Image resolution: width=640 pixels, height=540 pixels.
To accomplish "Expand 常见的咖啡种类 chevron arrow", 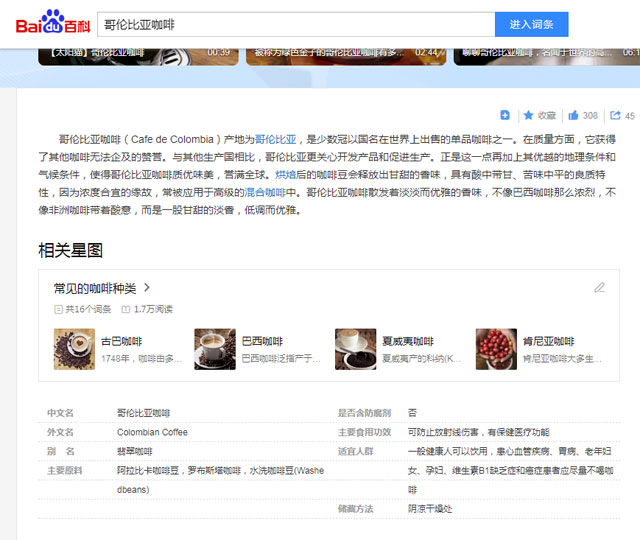I will (147, 288).
